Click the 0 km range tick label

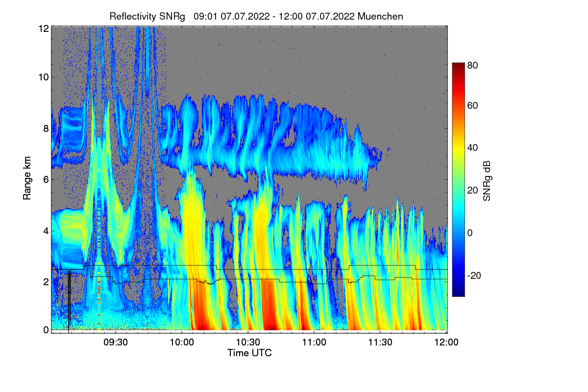point(46,330)
